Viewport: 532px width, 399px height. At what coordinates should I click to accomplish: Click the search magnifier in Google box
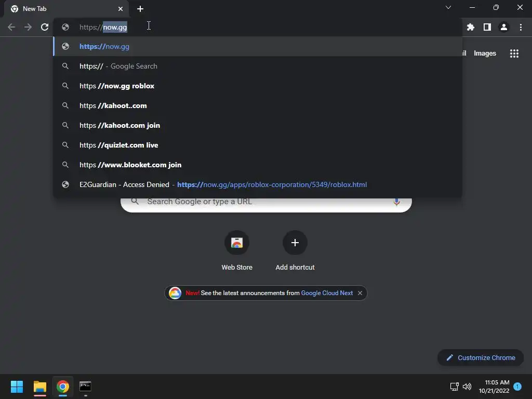pyautogui.click(x=135, y=201)
